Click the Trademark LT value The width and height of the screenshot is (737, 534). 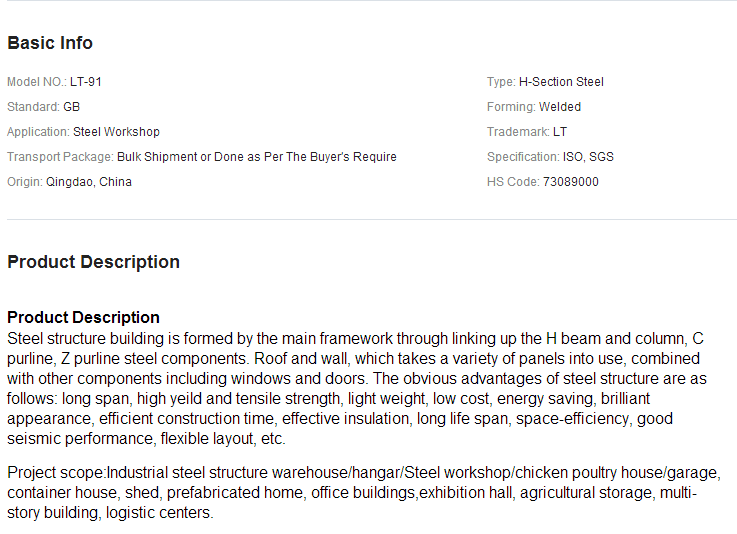pos(560,132)
